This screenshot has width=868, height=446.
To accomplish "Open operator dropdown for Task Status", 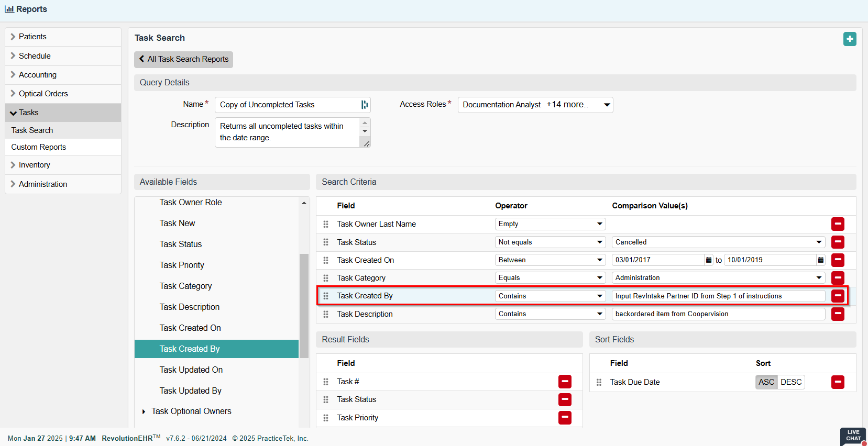I will (x=550, y=242).
